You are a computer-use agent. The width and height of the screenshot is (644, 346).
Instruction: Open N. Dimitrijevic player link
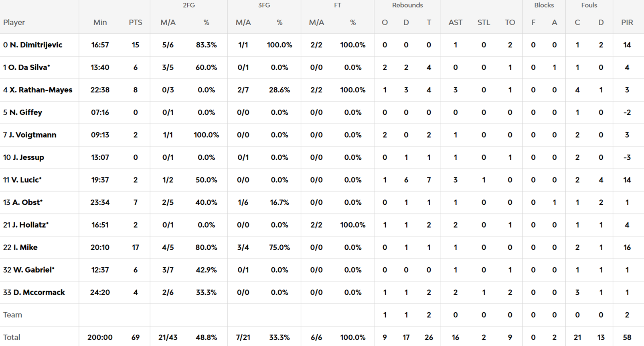[36, 45]
